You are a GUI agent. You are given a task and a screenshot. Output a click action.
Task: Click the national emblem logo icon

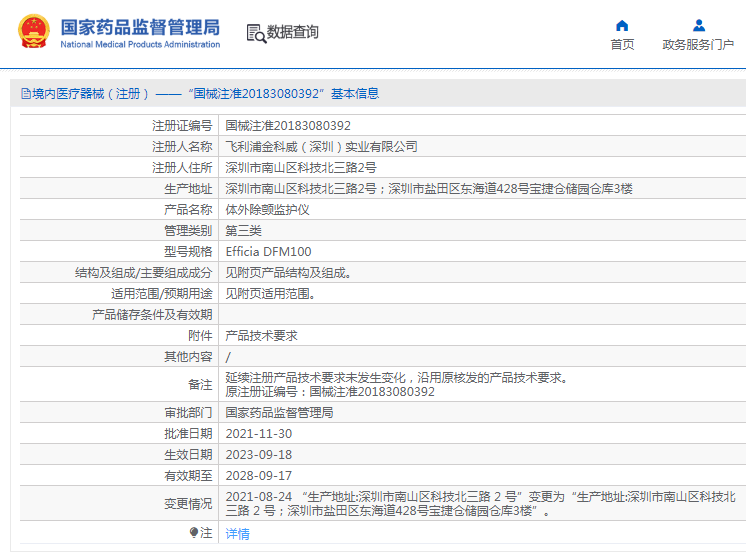click(33, 32)
